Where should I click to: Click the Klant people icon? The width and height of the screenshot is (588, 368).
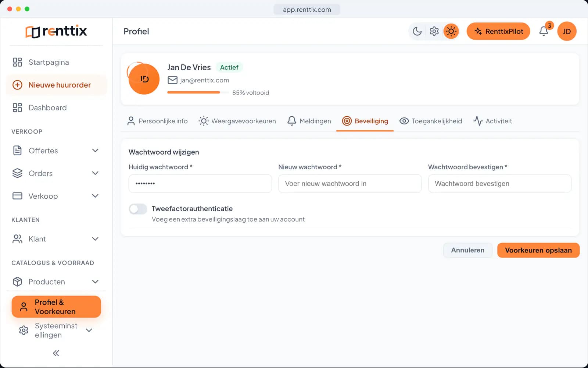17,239
